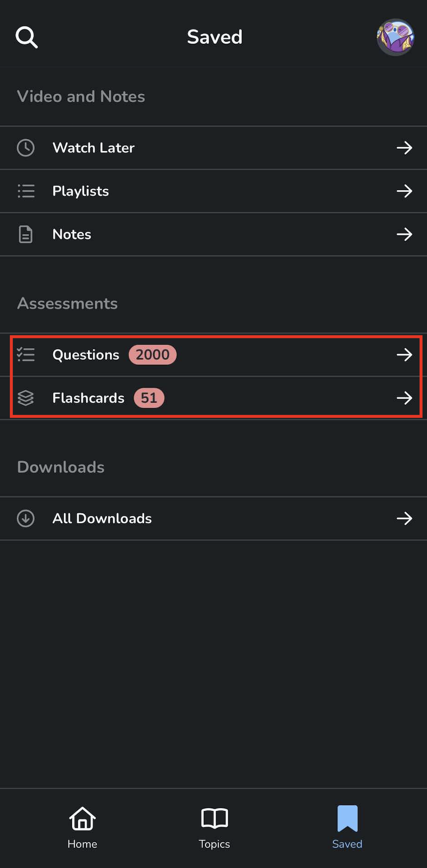Expand Notes using its right arrow
The width and height of the screenshot is (427, 868).
pyautogui.click(x=404, y=234)
